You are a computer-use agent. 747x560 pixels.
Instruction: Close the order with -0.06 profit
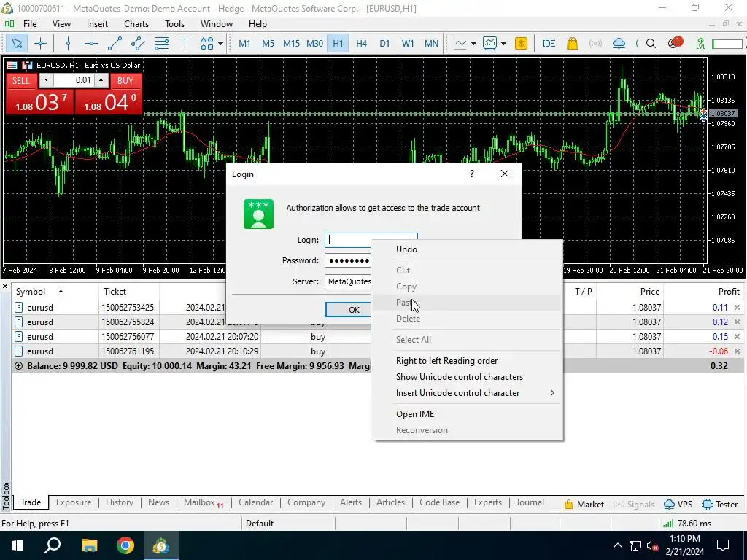737,351
